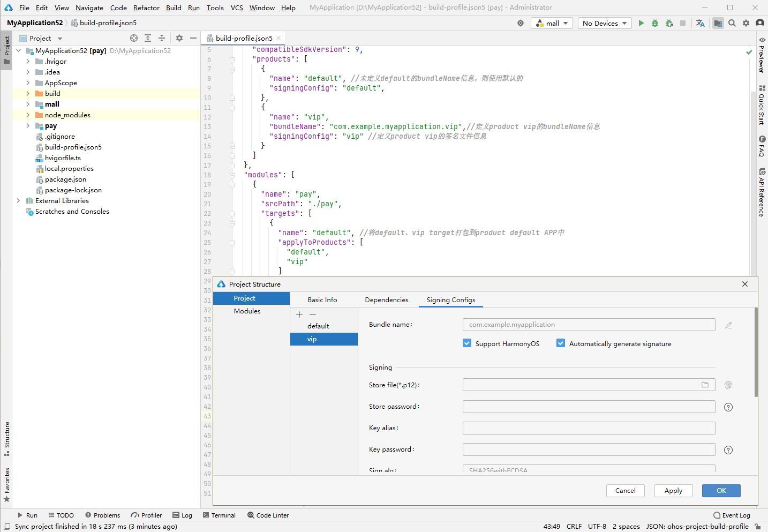Select build-profile.json5 in the project tree

[73, 147]
